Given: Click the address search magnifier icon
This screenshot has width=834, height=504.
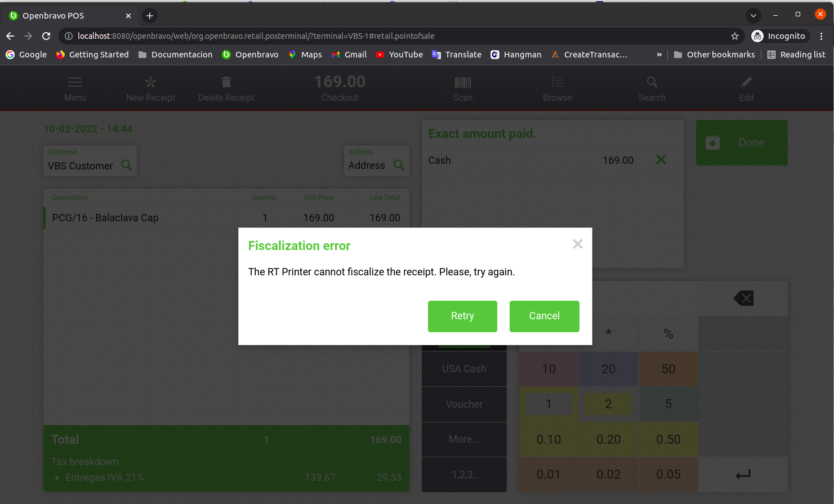Looking at the screenshot, I should point(399,165).
